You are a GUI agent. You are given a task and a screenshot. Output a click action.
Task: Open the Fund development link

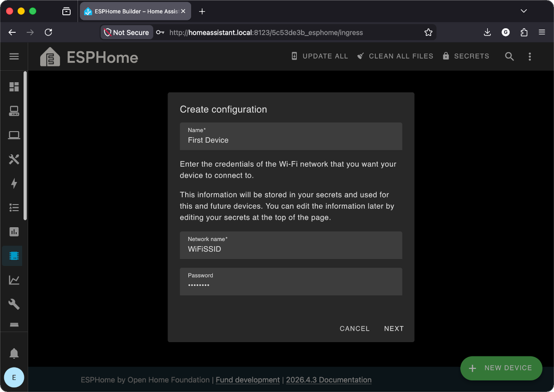click(248, 380)
